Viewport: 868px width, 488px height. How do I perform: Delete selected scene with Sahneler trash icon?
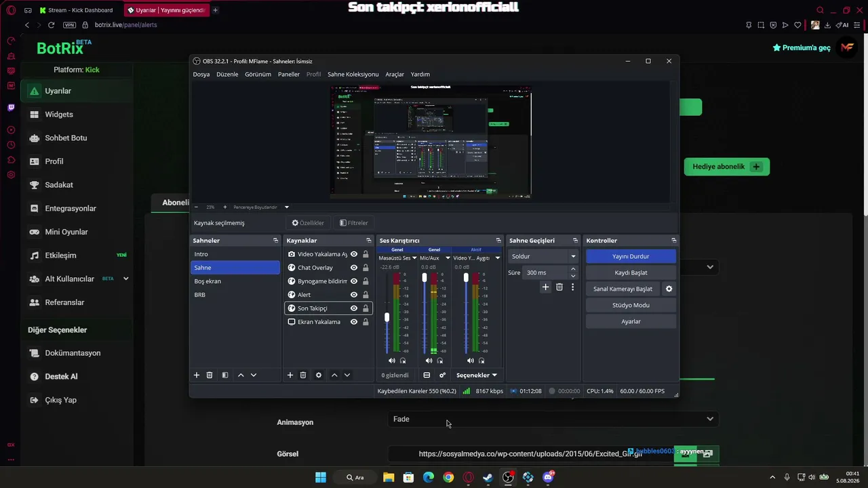click(x=210, y=375)
